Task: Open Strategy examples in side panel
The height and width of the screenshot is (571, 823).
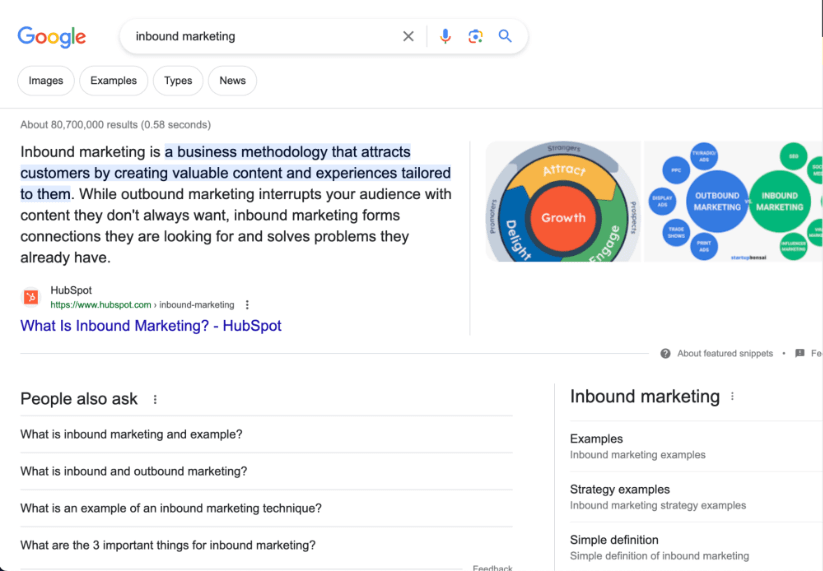Action: [x=620, y=489]
